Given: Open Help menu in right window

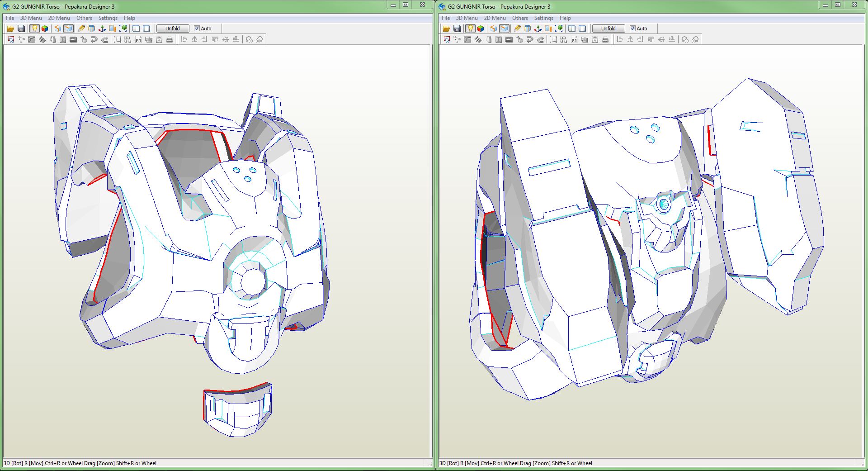Looking at the screenshot, I should click(565, 18).
